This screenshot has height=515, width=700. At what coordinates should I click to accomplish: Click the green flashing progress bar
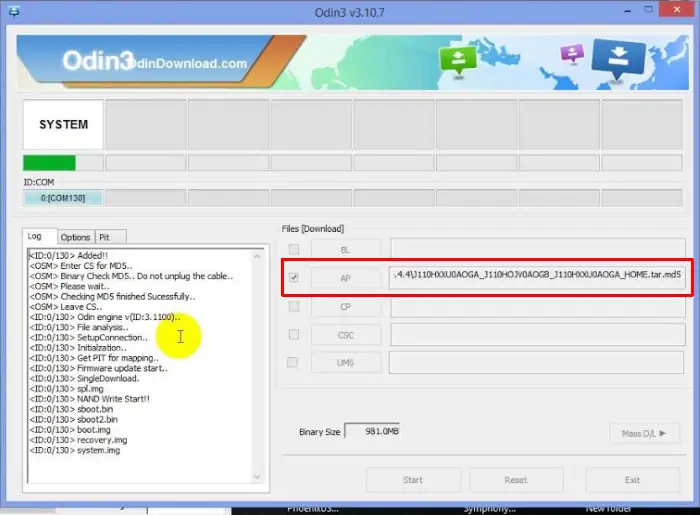click(63, 163)
